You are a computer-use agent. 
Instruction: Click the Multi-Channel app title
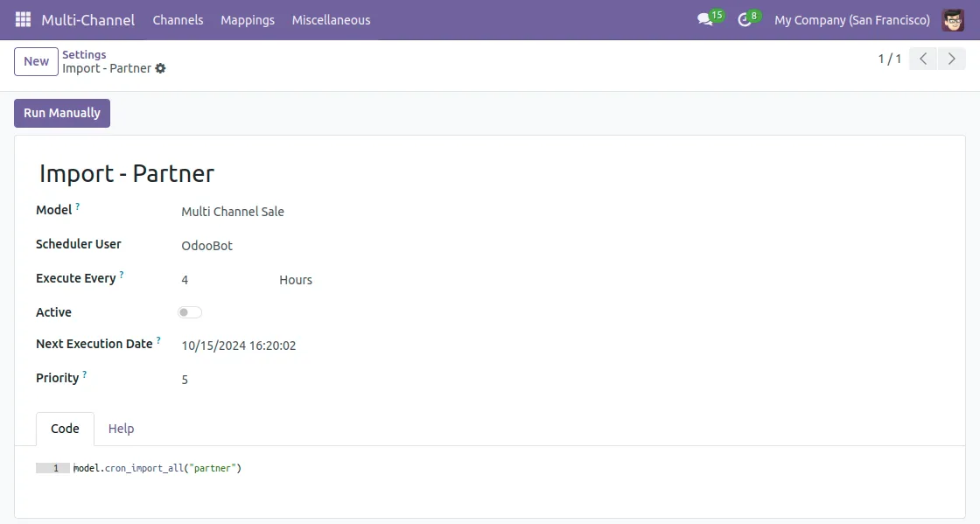point(88,20)
